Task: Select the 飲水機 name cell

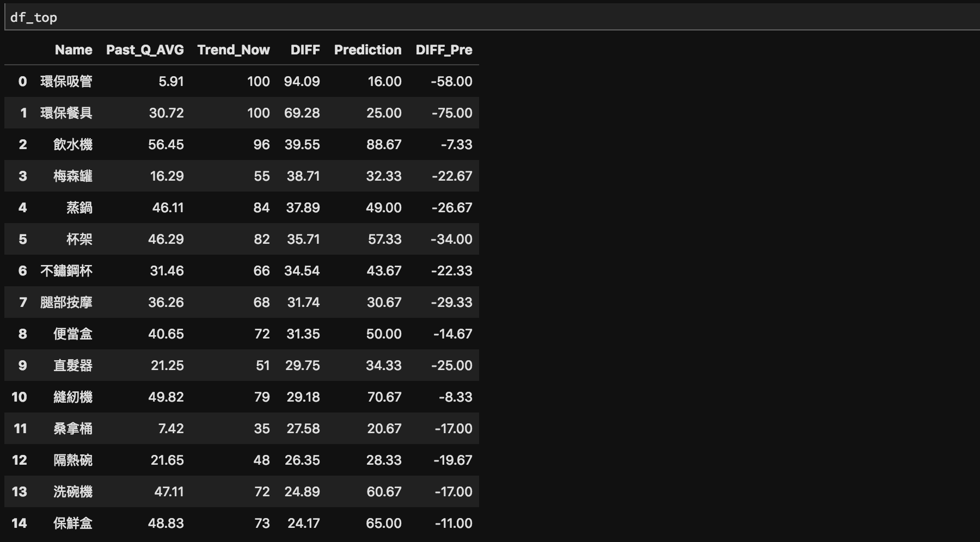Action: coord(73,145)
